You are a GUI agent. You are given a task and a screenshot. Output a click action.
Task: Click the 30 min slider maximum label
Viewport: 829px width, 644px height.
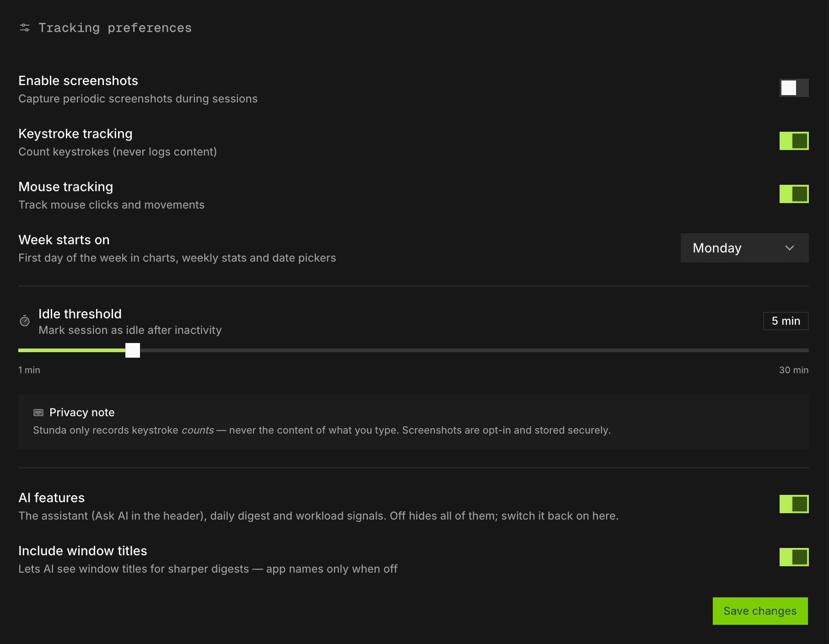pos(794,370)
